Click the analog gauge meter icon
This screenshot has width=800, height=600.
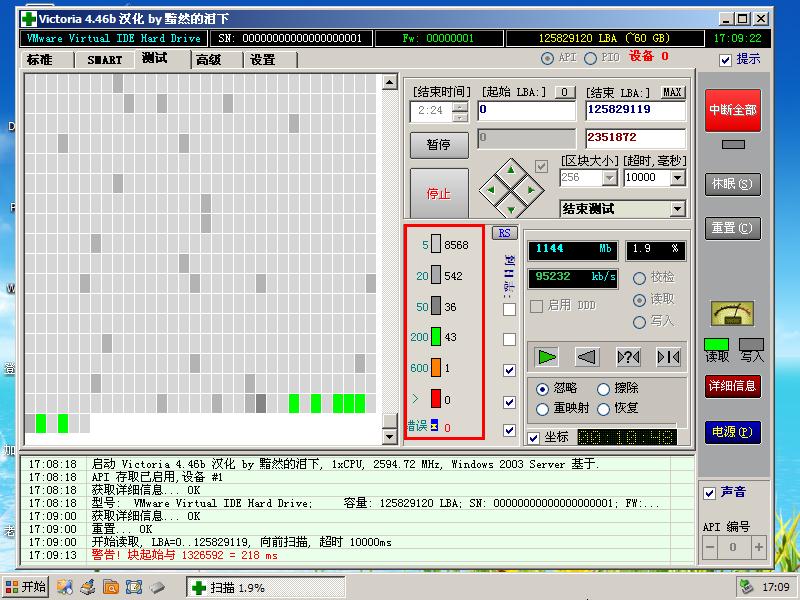click(732, 313)
